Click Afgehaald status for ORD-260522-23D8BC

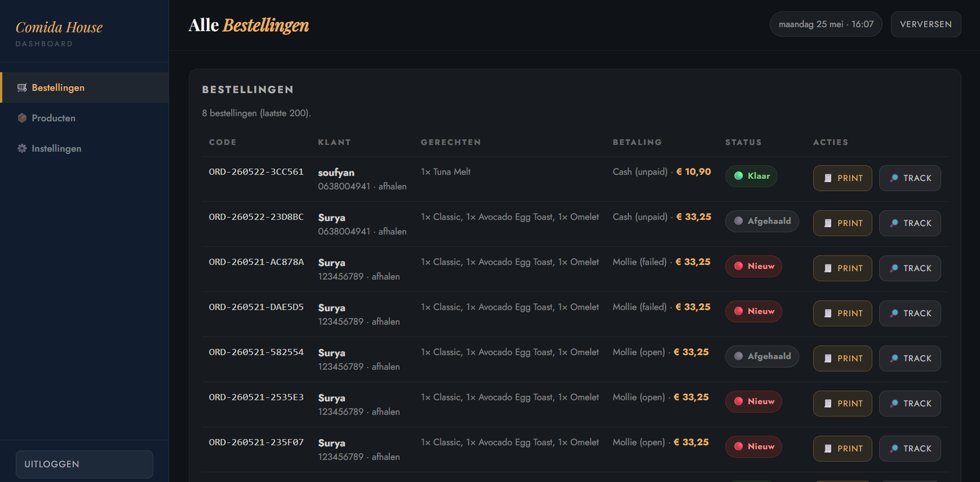click(762, 221)
